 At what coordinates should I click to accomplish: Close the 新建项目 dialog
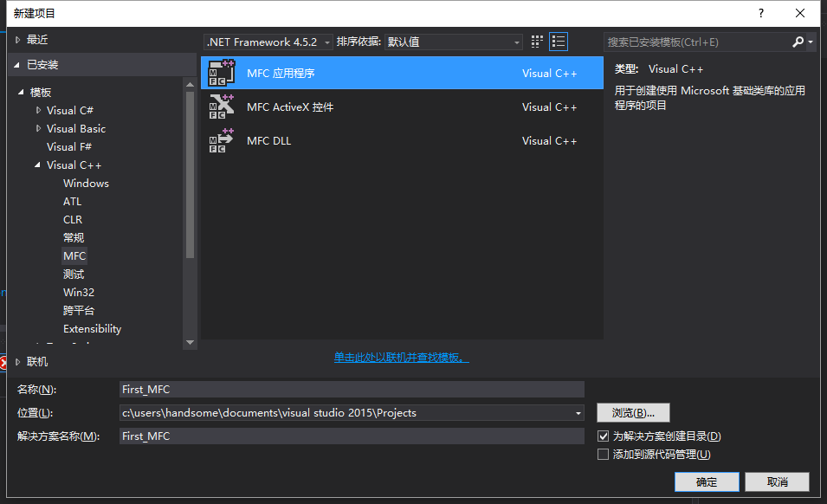tap(799, 13)
